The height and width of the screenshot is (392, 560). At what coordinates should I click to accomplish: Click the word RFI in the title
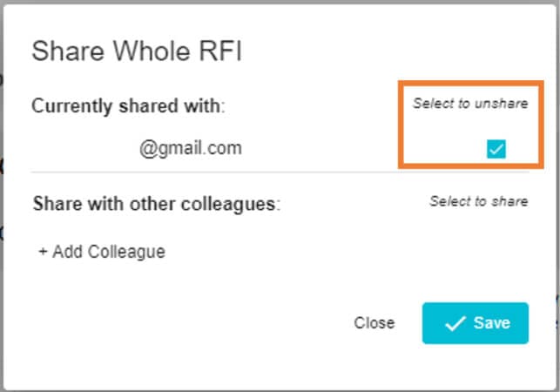[220, 51]
